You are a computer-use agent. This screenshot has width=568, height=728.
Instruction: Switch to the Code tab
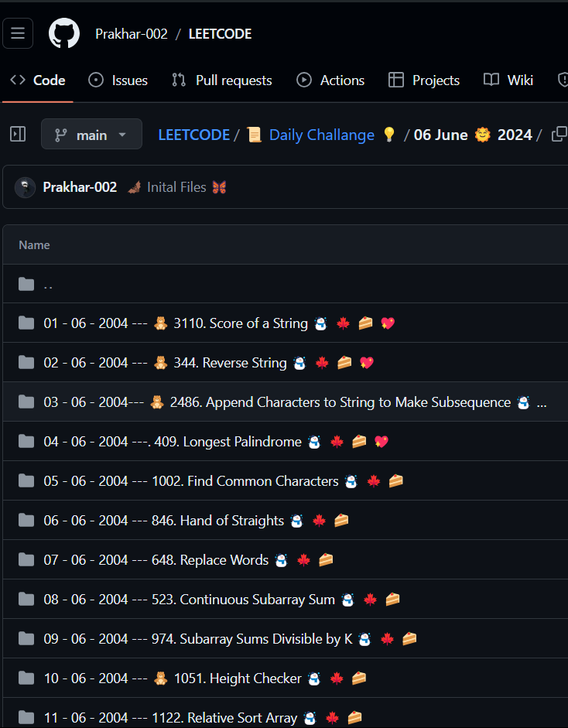(38, 80)
